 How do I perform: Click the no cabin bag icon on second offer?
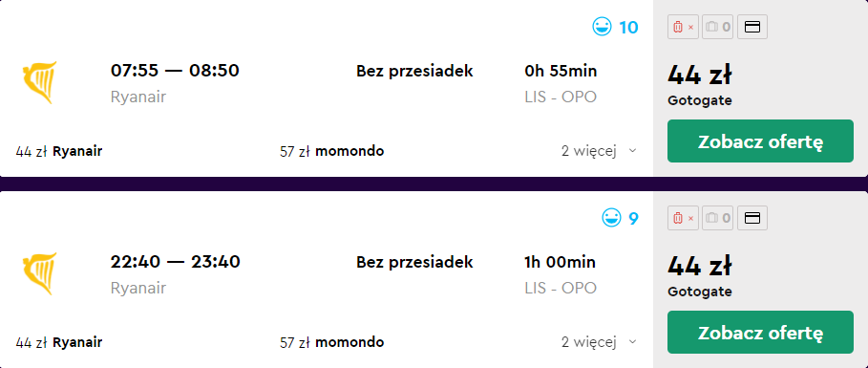pyautogui.click(x=684, y=218)
